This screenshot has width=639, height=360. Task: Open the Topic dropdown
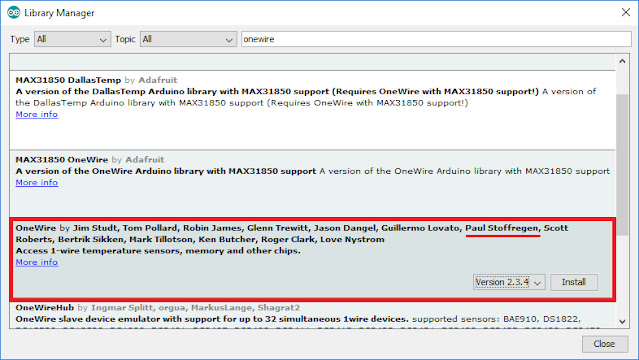point(188,39)
